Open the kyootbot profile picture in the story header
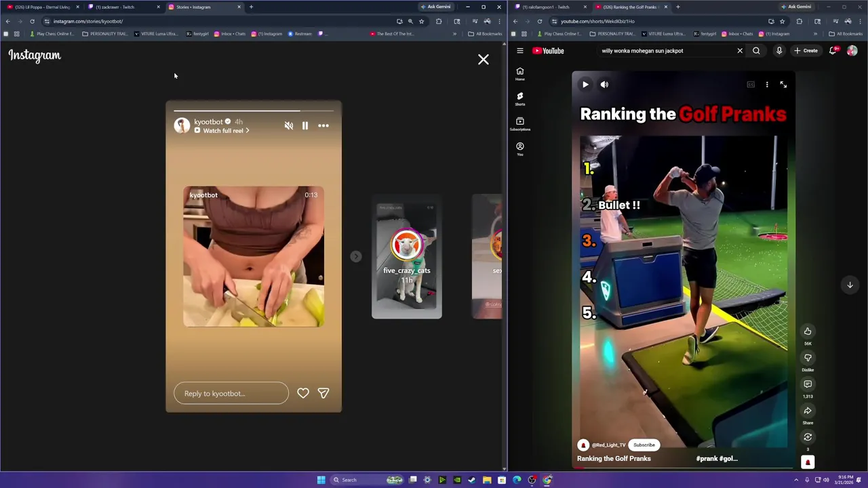 (182, 125)
